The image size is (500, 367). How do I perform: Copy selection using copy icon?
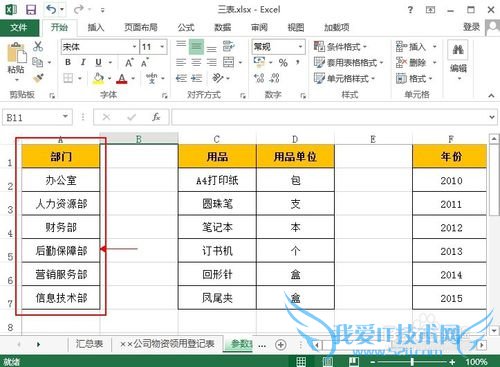coord(38,62)
